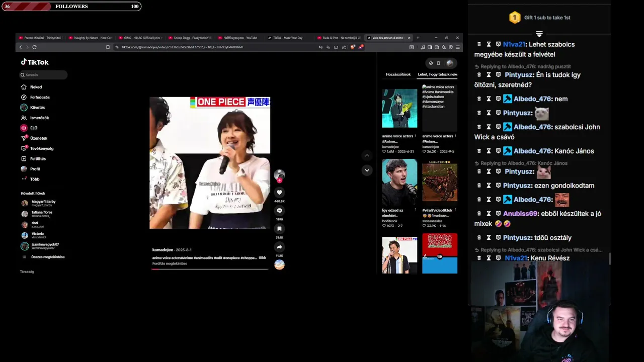Expand the Több more menu

(30, 179)
